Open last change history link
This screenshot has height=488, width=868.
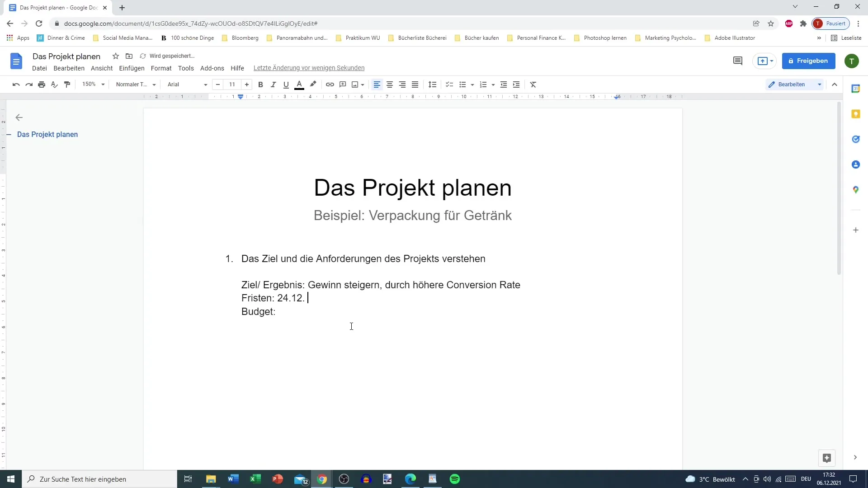coord(309,68)
